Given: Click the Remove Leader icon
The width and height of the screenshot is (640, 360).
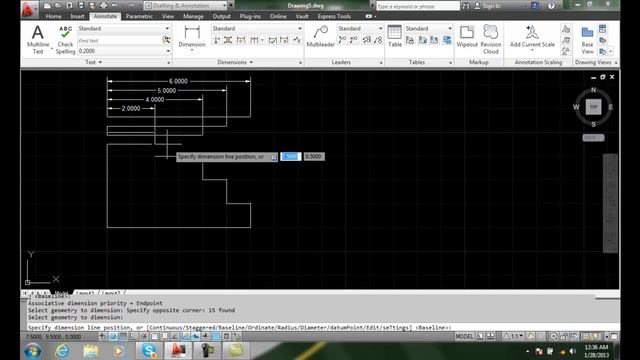Looking at the screenshot, I should [x=354, y=40].
